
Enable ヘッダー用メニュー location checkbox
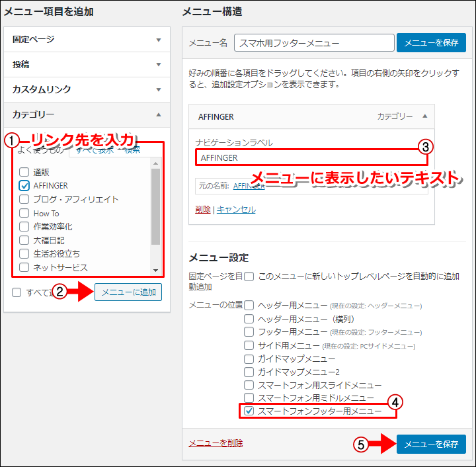coord(249,306)
